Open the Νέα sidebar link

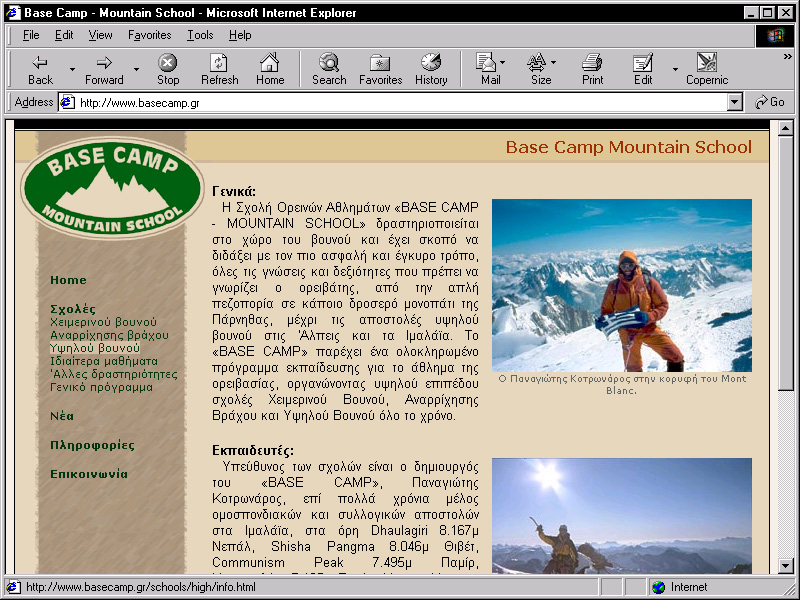pos(62,416)
